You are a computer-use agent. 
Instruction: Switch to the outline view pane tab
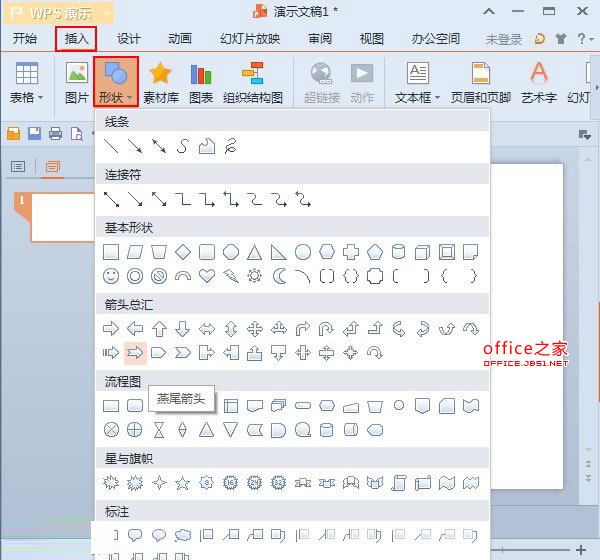click(18, 166)
